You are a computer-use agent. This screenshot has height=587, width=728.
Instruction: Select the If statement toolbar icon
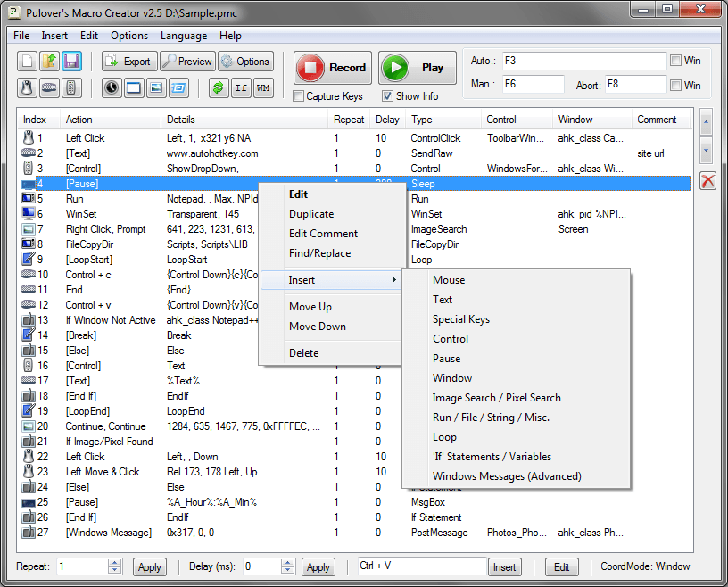[241, 88]
